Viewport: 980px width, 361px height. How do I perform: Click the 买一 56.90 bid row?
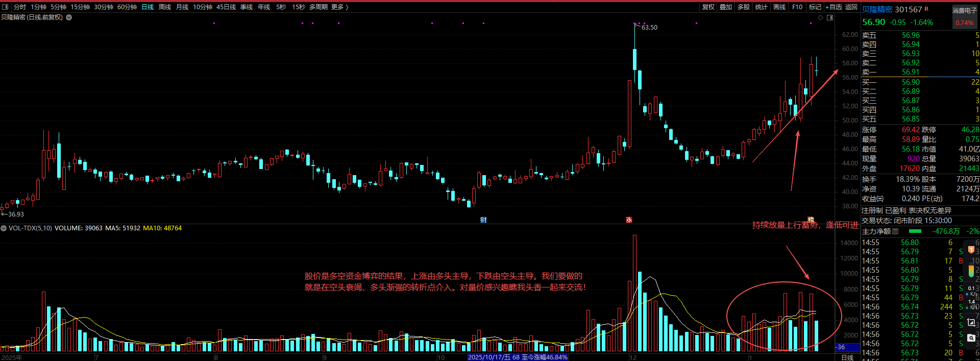[x=920, y=82]
